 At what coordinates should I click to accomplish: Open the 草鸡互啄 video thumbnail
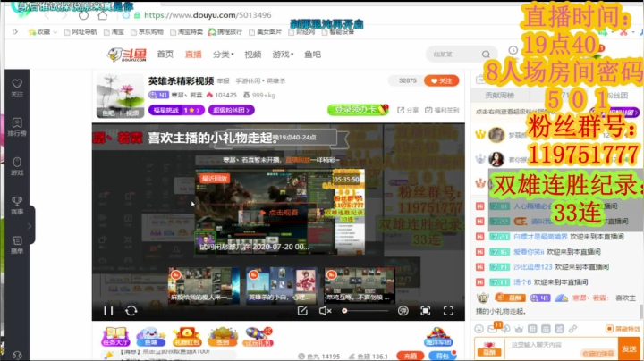click(360, 286)
